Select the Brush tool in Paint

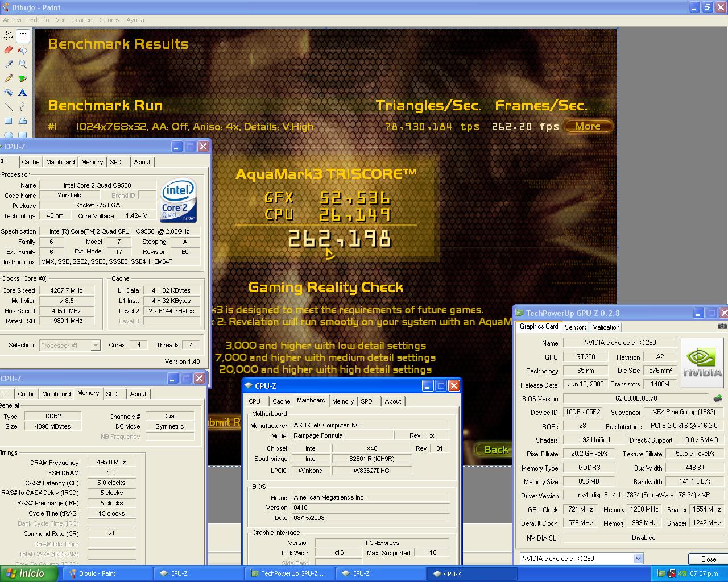(23, 78)
